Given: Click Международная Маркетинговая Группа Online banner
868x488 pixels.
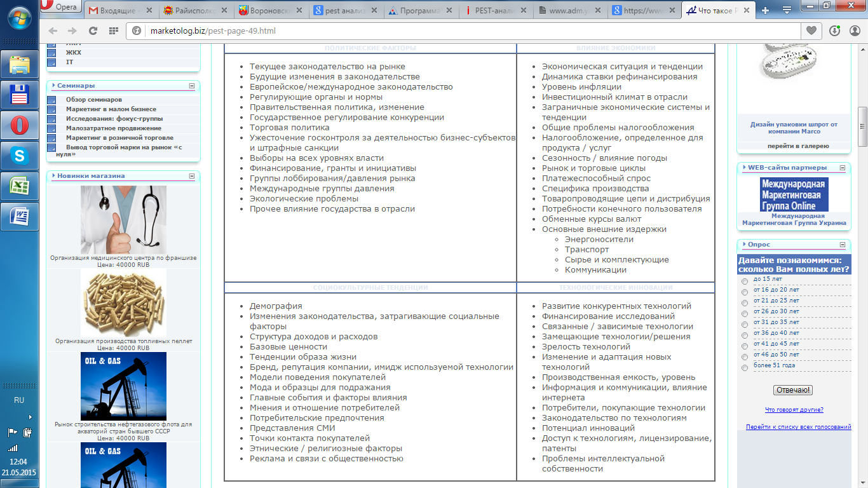Looking at the screenshot, I should pos(794,194).
